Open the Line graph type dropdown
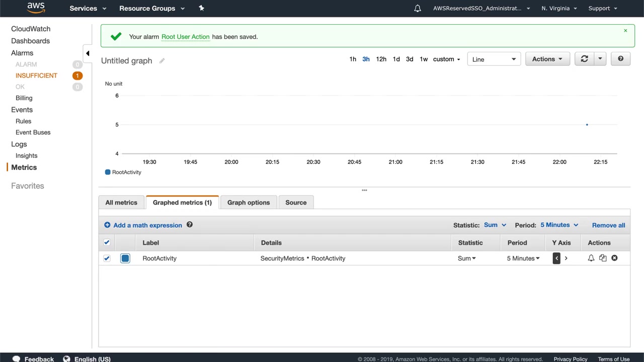This screenshot has width=644, height=362. pos(494,59)
